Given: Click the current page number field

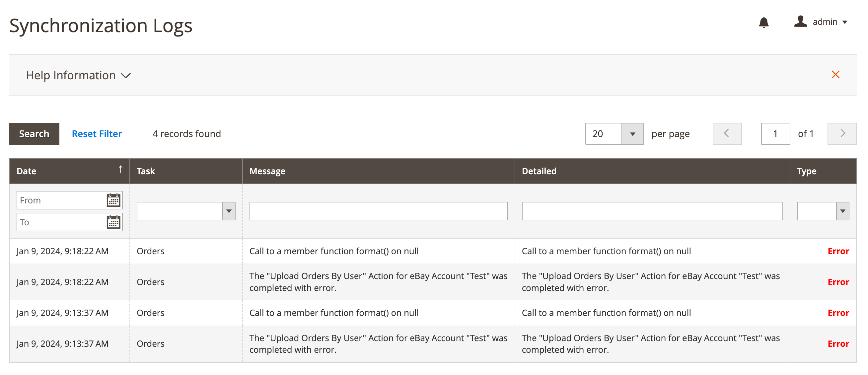Looking at the screenshot, I should pos(775,134).
